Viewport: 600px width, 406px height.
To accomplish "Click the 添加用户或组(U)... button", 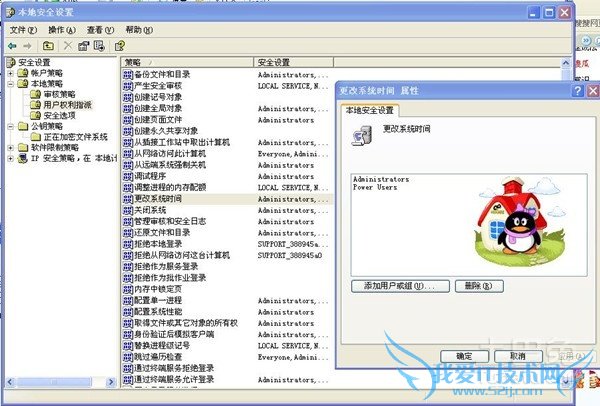I will click(x=400, y=286).
